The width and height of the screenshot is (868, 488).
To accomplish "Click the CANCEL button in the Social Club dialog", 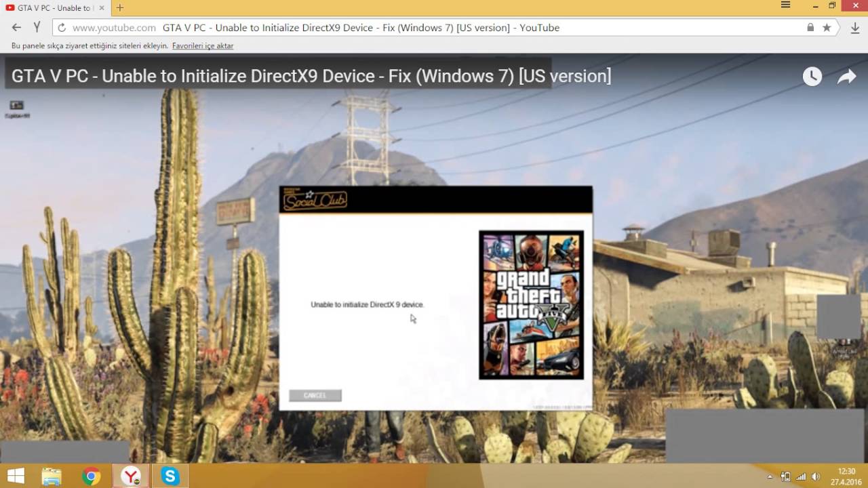I will pyautogui.click(x=315, y=395).
